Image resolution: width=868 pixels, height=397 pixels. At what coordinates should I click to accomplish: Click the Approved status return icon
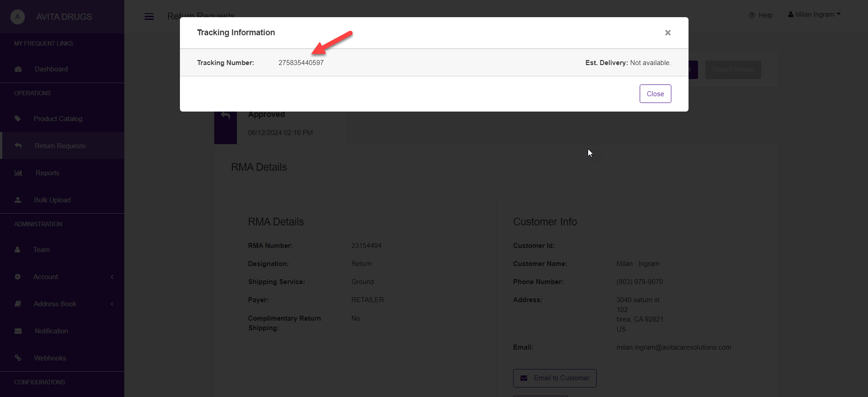pos(226,116)
